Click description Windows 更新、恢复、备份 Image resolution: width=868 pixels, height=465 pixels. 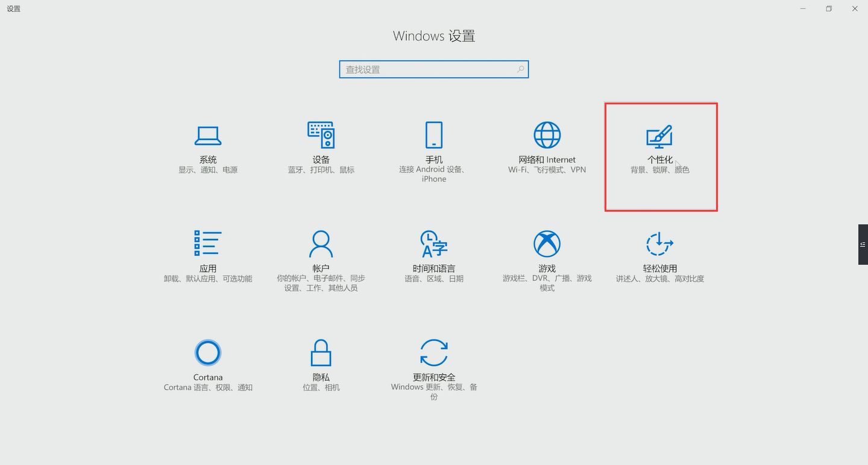(x=434, y=391)
